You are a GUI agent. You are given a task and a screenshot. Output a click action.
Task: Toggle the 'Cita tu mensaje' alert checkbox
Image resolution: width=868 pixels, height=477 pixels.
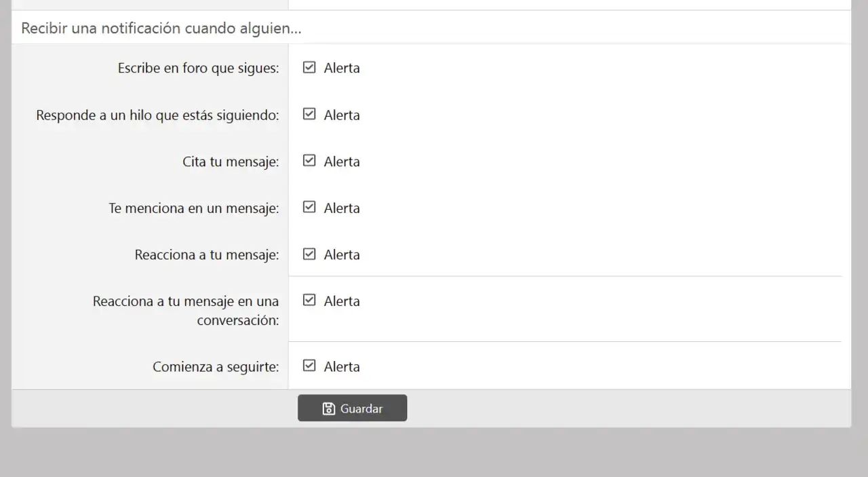309,161
